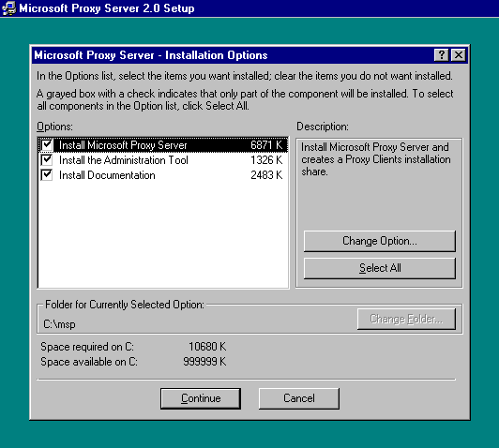Select the Install Documentation list entry

coord(163,175)
